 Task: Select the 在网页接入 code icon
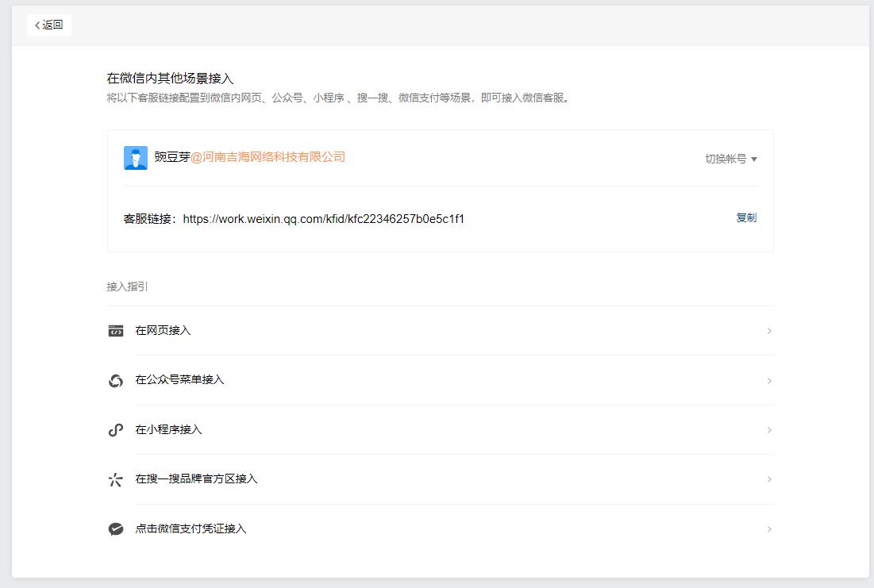tap(116, 331)
